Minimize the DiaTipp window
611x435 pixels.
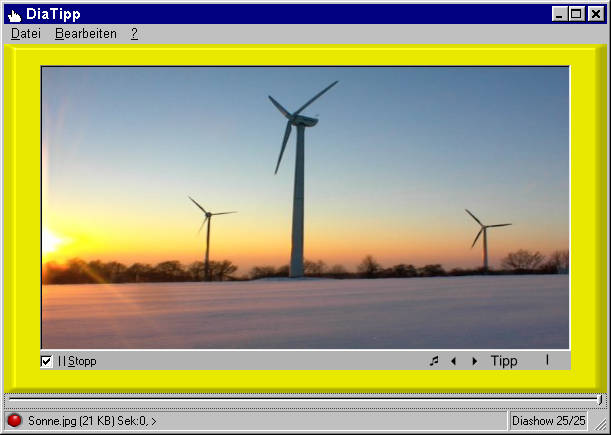pos(559,14)
